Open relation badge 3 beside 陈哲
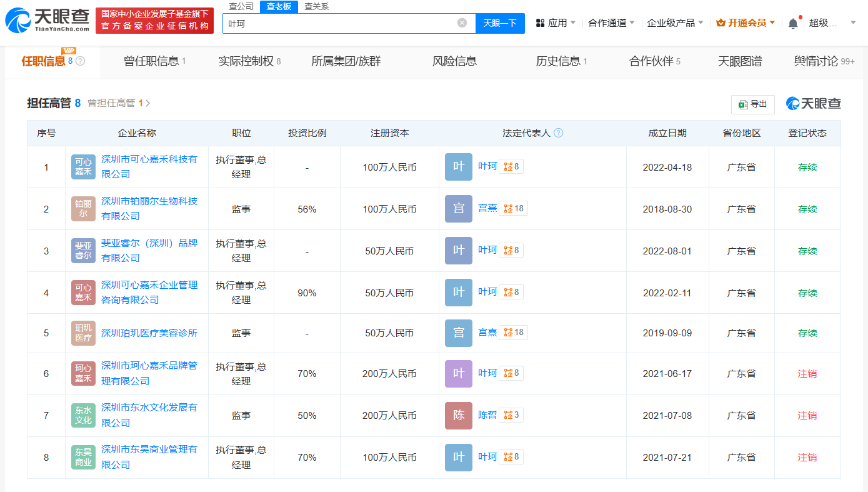The image size is (868, 492). tap(511, 415)
